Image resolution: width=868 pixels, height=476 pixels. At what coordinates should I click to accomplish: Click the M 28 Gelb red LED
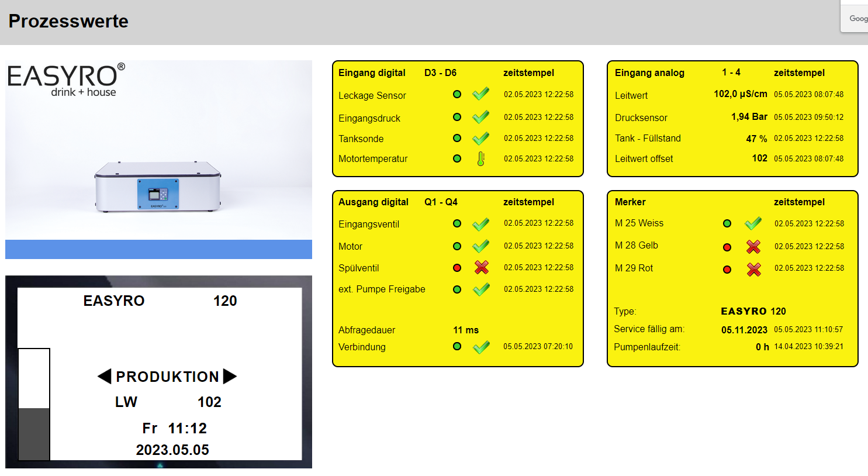(727, 247)
